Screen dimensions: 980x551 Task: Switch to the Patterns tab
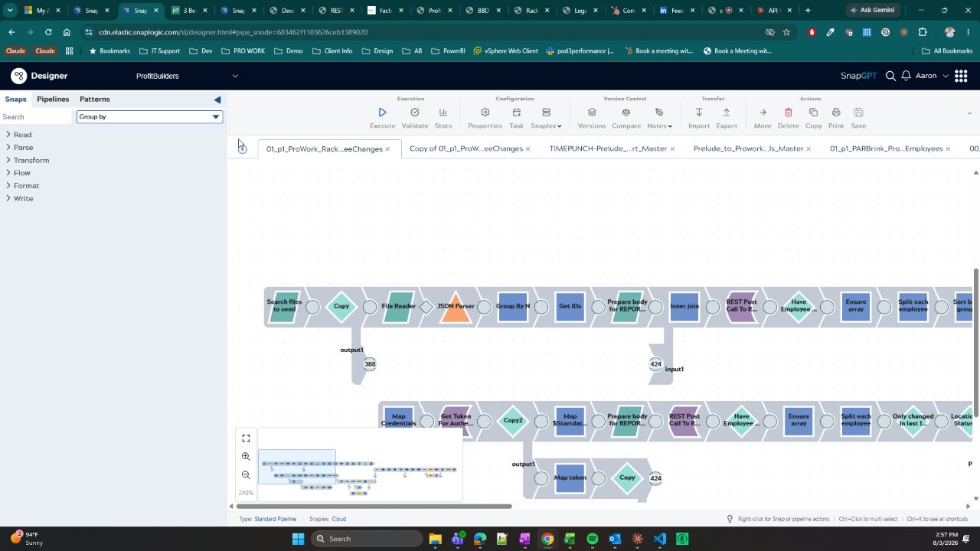click(95, 99)
